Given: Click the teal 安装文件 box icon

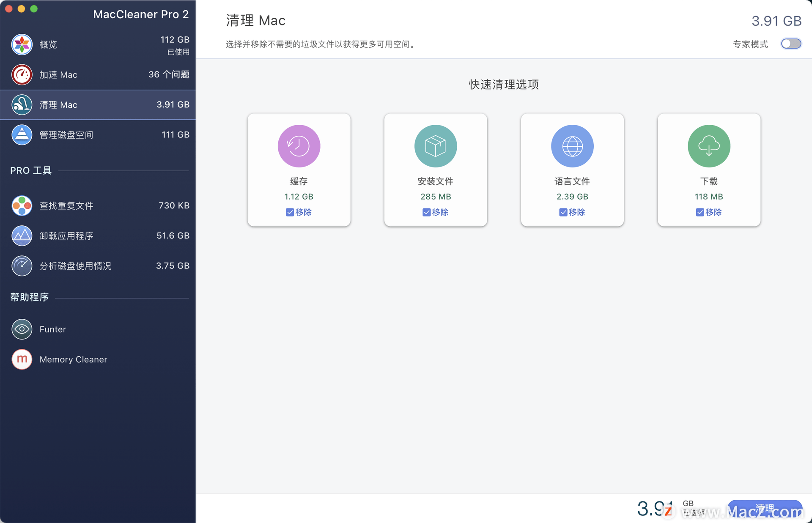Looking at the screenshot, I should 435,146.
